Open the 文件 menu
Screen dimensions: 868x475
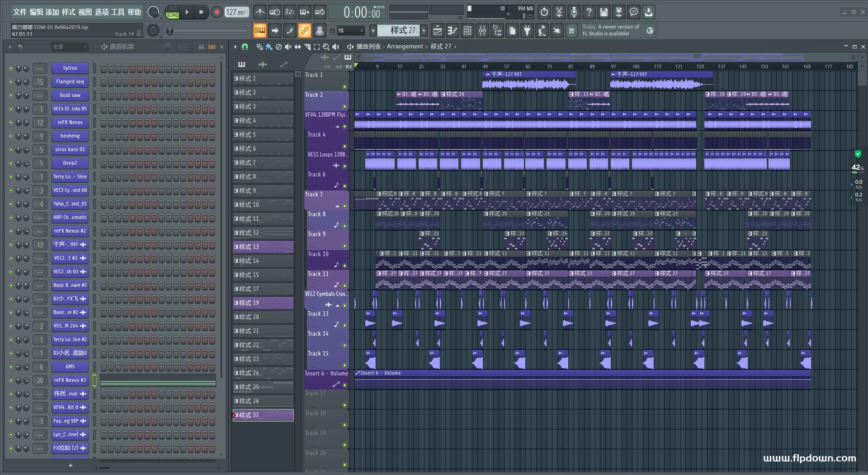(x=19, y=12)
